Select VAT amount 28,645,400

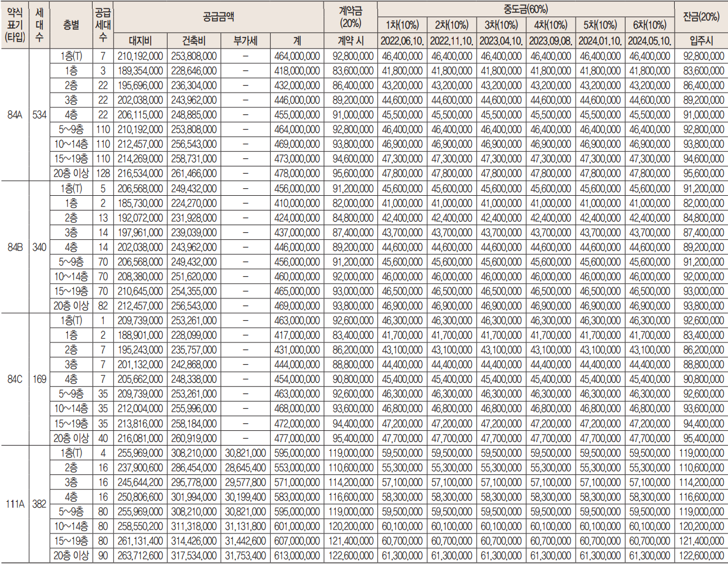[x=245, y=468]
